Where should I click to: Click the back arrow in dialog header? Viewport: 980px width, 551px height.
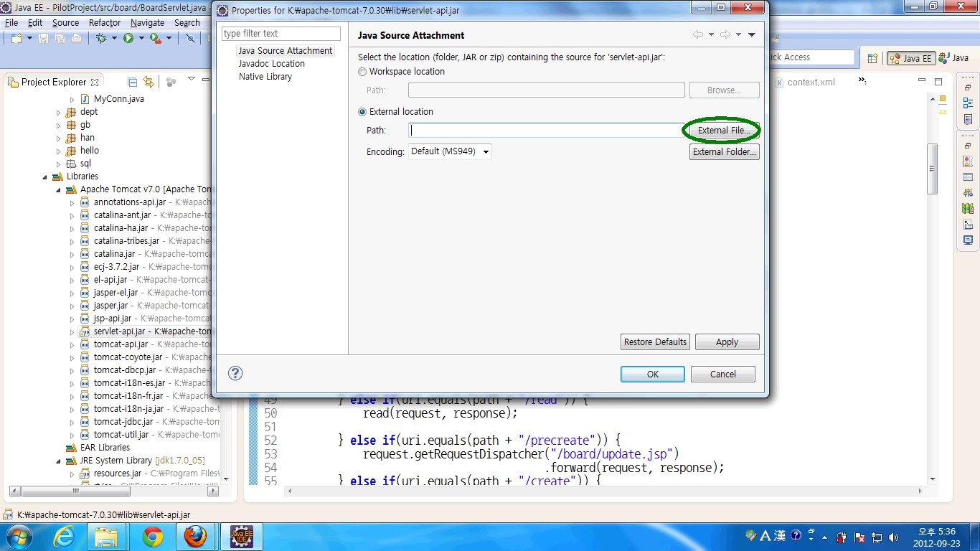(x=698, y=34)
